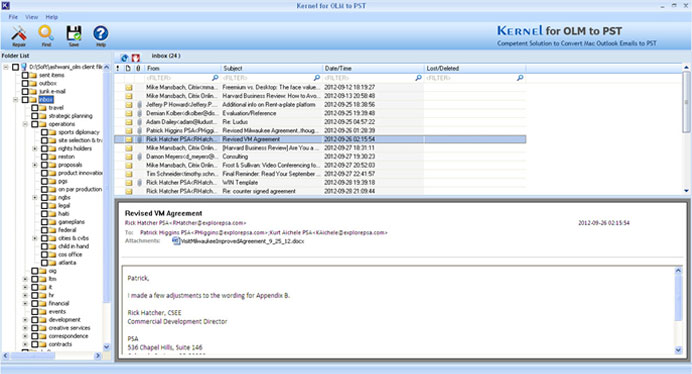692x374 pixels.
Task: Click the atlanta folder icon
Action: point(53,263)
